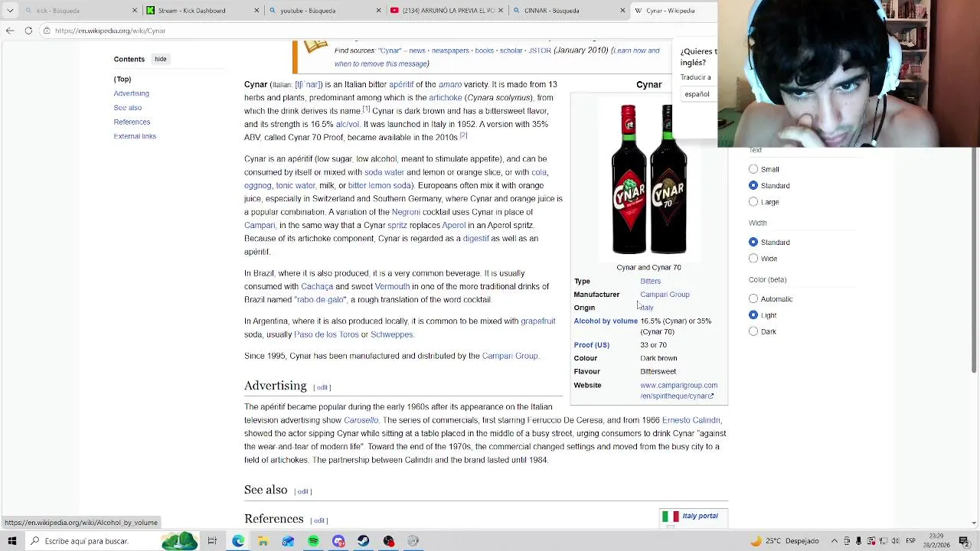Select Small text size

coord(753,169)
